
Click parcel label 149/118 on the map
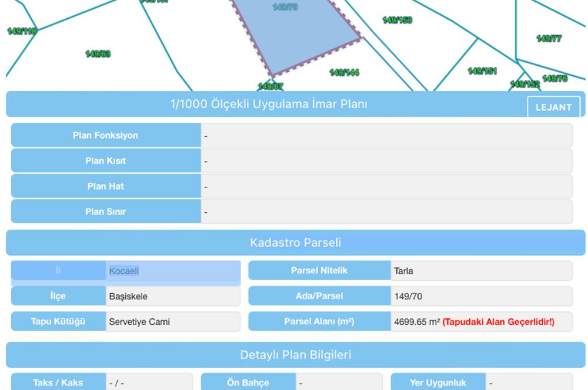point(22,31)
